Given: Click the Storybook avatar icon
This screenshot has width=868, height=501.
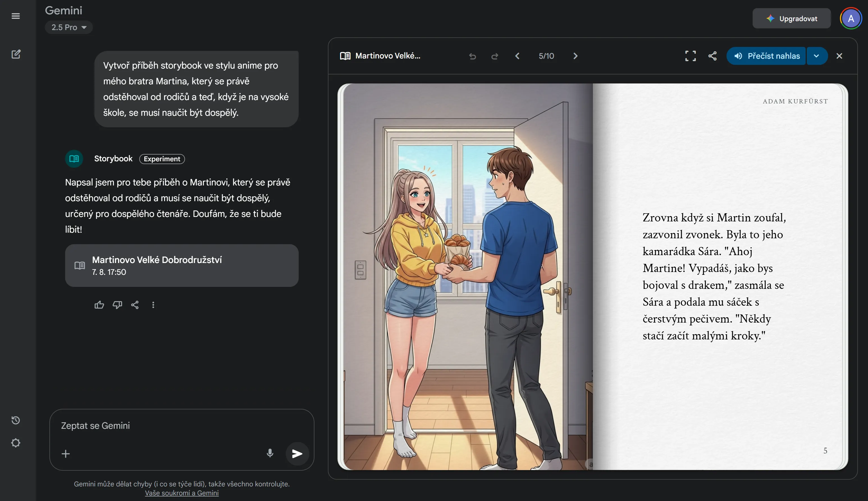Looking at the screenshot, I should 74,159.
